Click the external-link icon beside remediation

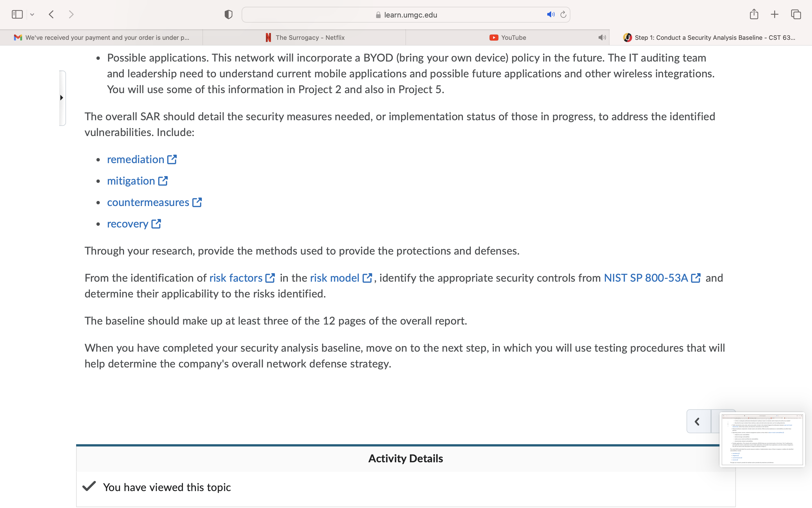click(172, 159)
